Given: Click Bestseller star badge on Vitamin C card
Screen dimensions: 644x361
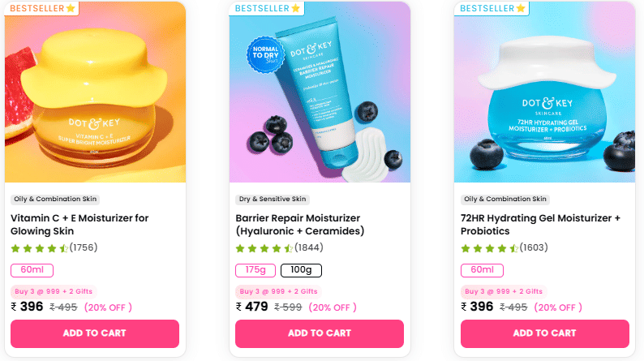Looking at the screenshot, I should tap(42, 8).
